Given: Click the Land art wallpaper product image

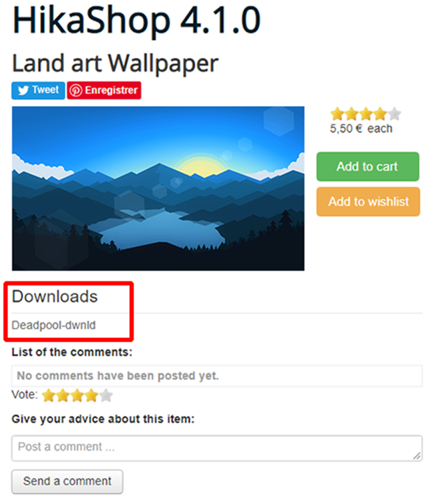Looking at the screenshot, I should 158,188.
